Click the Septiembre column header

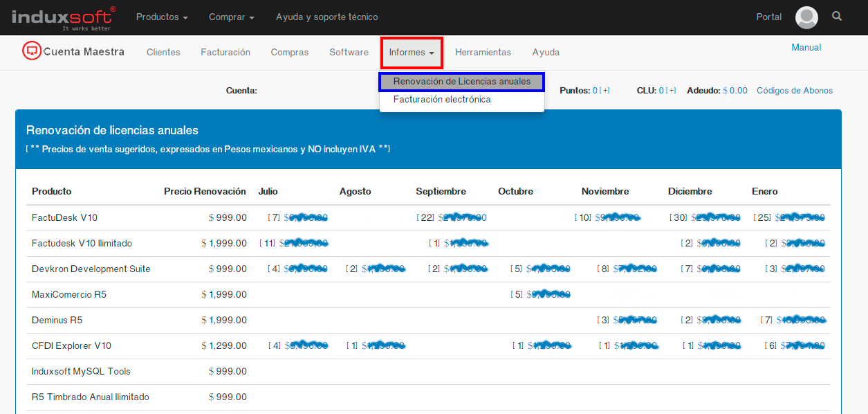[x=441, y=192]
